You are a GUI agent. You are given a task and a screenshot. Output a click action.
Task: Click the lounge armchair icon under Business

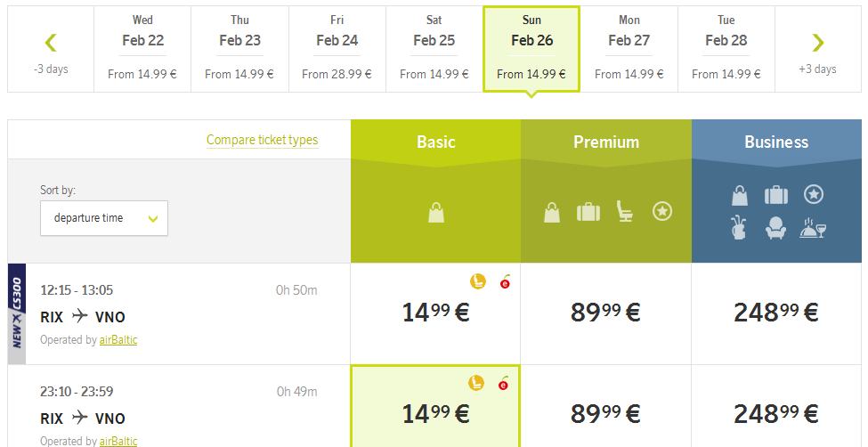pyautogui.click(x=775, y=228)
